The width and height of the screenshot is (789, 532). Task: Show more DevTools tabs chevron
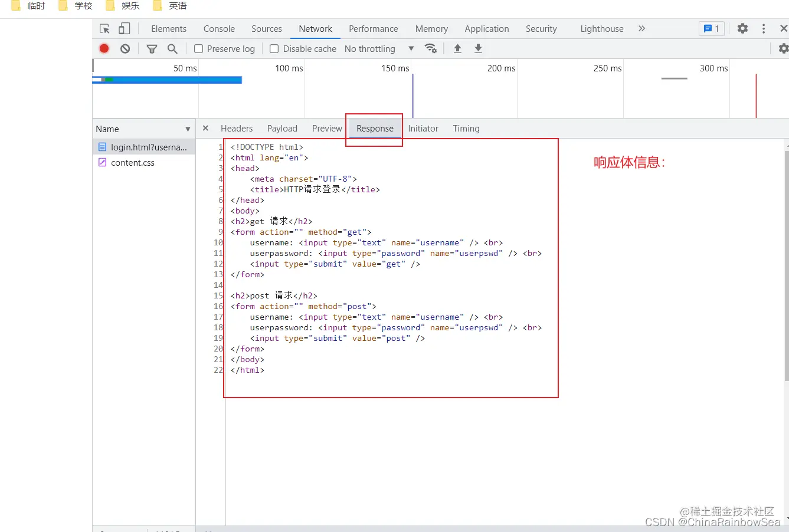(641, 28)
